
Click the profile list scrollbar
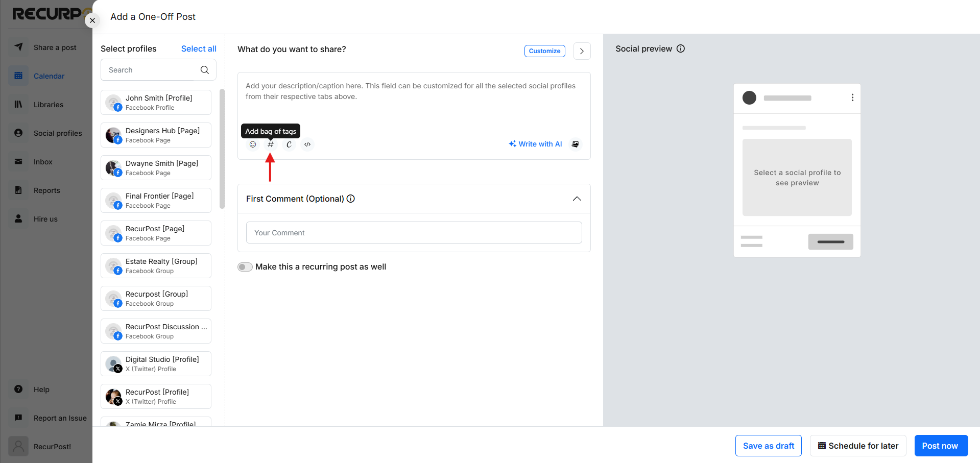pos(222,149)
